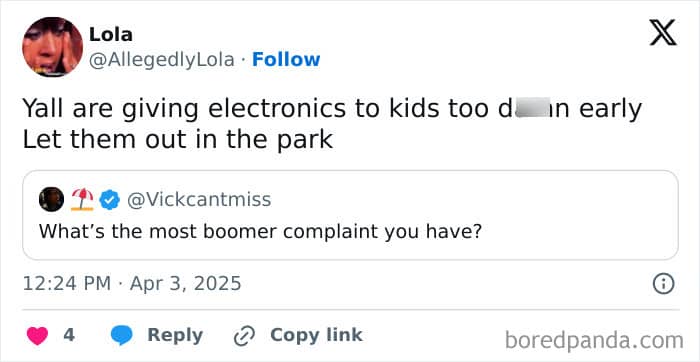Click the boredpanda.com watermark
The width and height of the screenshot is (700, 362).
(594, 341)
